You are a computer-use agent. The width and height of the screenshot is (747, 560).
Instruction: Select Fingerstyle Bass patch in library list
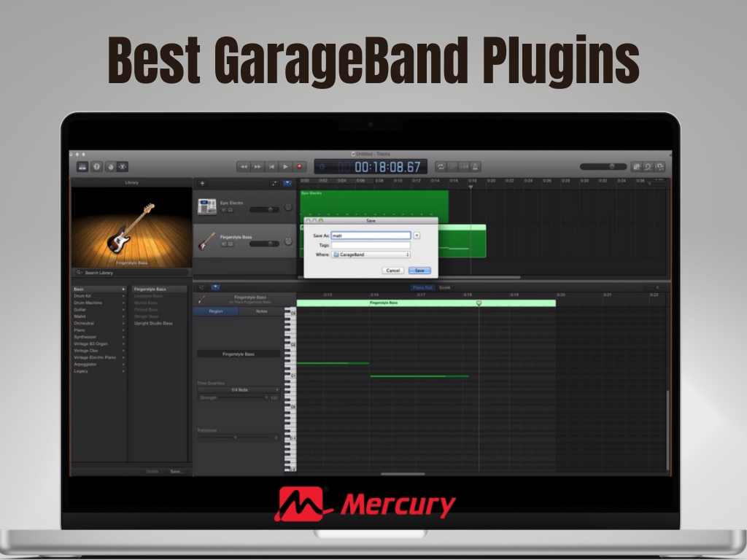tap(159, 289)
